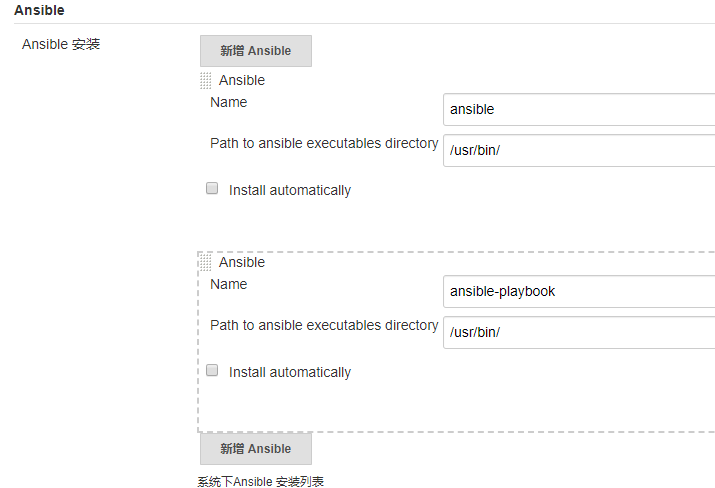
Task: Click the drag handle of the ansible-playbook entry
Action: 206,262
